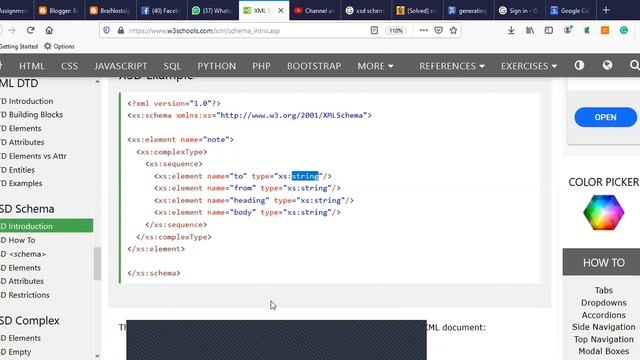
Task: Open the Options bookmark with gear icon
Action: click(x=59, y=46)
